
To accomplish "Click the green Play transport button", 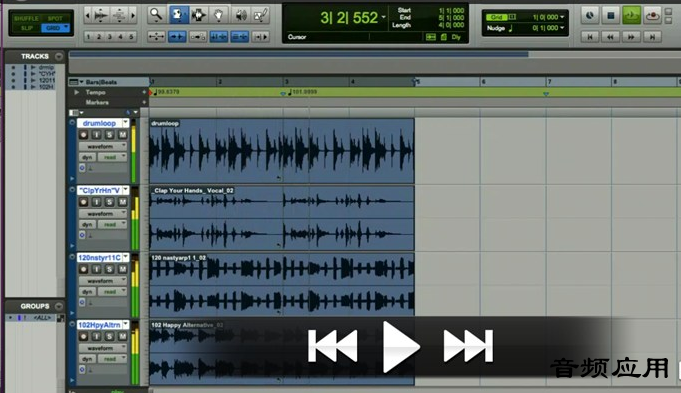I will (631, 16).
